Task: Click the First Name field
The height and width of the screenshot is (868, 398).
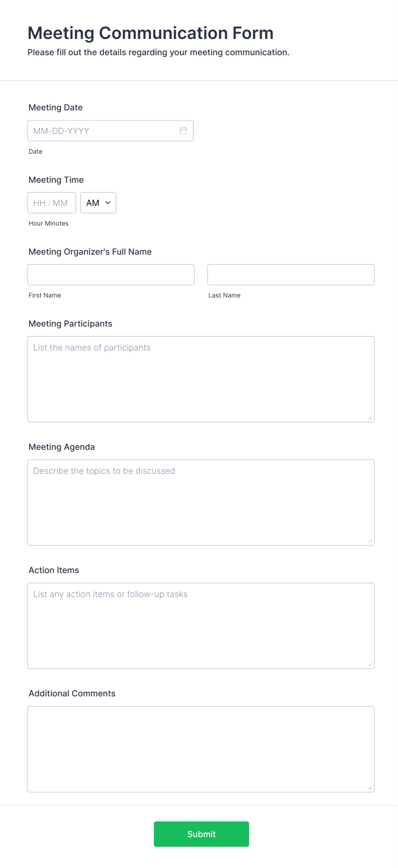Action: [110, 274]
